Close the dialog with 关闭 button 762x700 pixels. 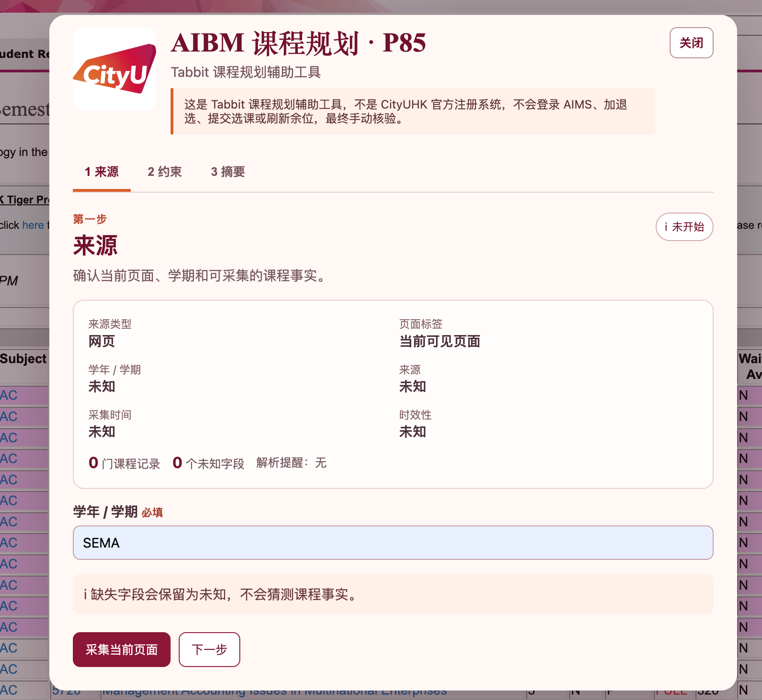(x=691, y=43)
